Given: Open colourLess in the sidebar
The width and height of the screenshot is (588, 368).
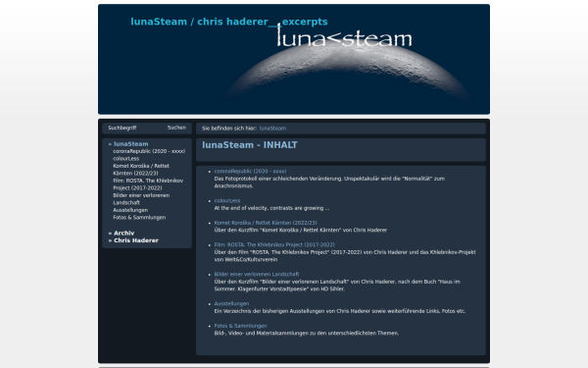Looking at the screenshot, I should point(126,158).
